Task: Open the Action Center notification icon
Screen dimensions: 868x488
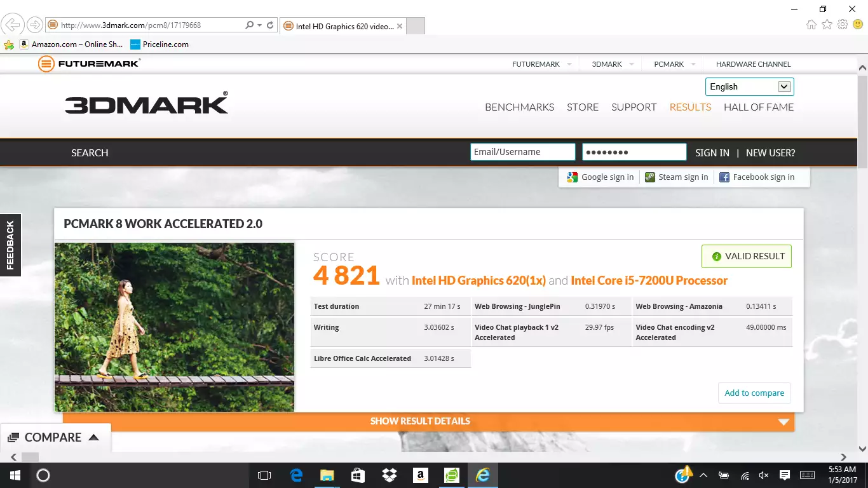Action: [x=785, y=475]
